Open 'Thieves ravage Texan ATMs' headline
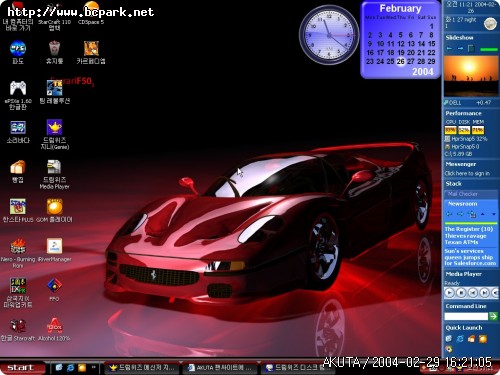500x375 pixels. (x=466, y=239)
